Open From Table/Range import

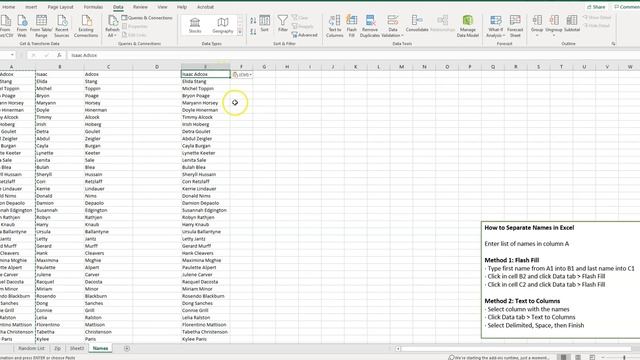(41, 26)
